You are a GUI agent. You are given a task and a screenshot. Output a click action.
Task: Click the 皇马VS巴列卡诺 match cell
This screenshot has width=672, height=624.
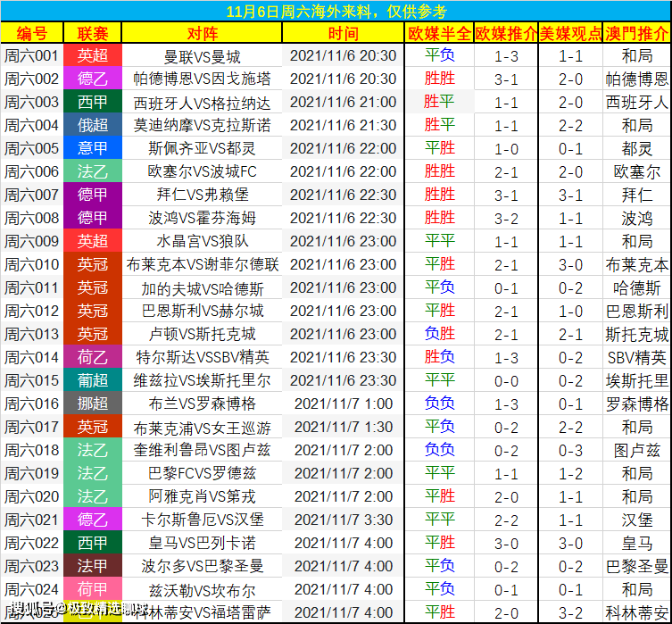(202, 543)
